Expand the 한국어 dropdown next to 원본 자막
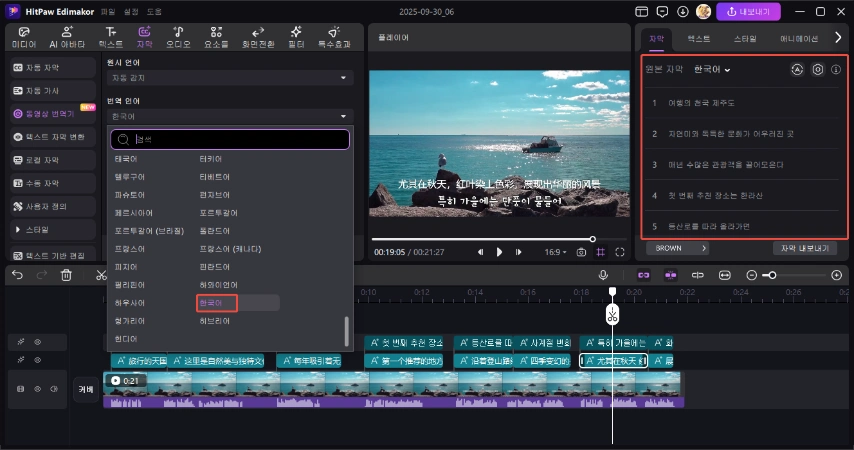 pyautogui.click(x=713, y=70)
